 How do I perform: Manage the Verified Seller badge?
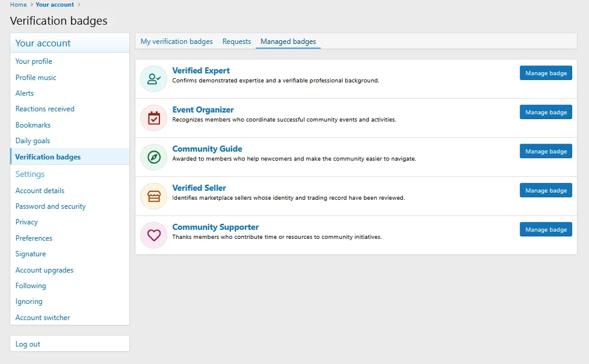coord(546,190)
